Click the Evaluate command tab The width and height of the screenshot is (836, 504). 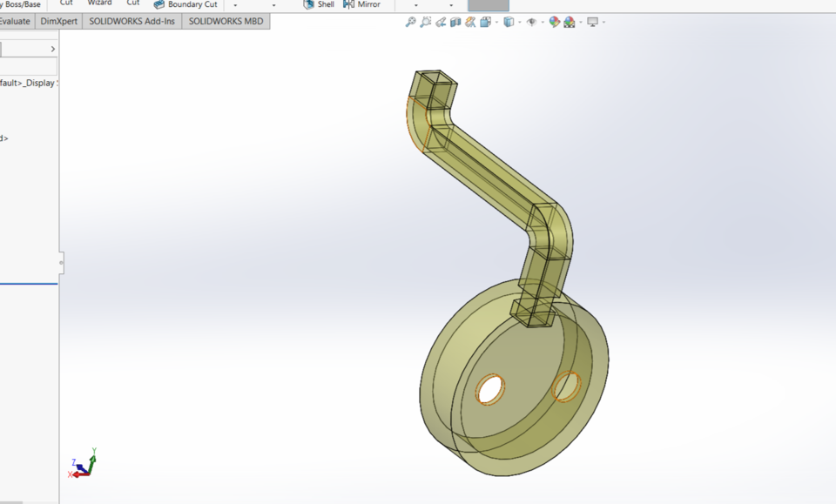[x=16, y=21]
